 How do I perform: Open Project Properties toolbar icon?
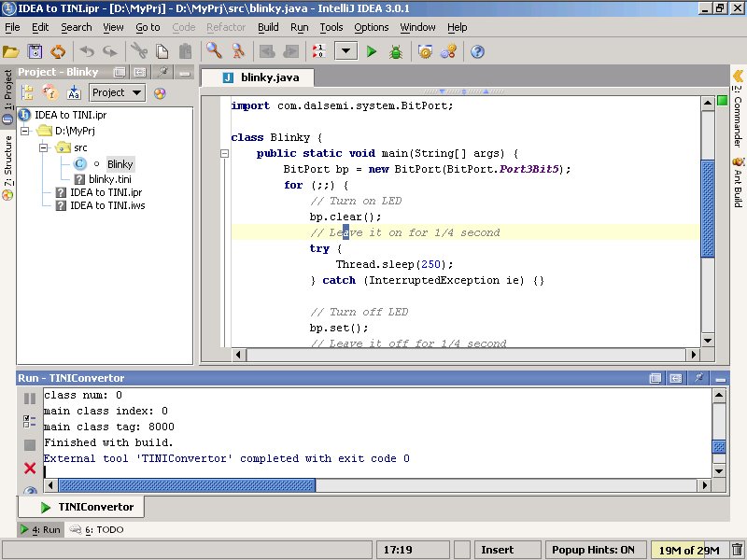448,51
